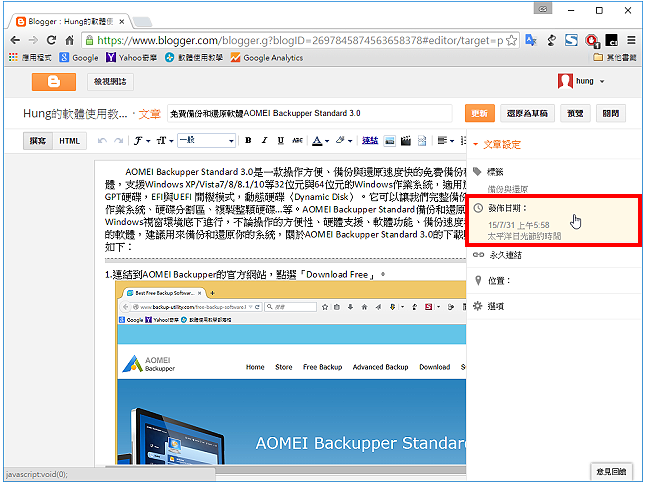Open the Google Analytics bookmark
Viewport: 646px width, 484px height.
pyautogui.click(x=267, y=58)
